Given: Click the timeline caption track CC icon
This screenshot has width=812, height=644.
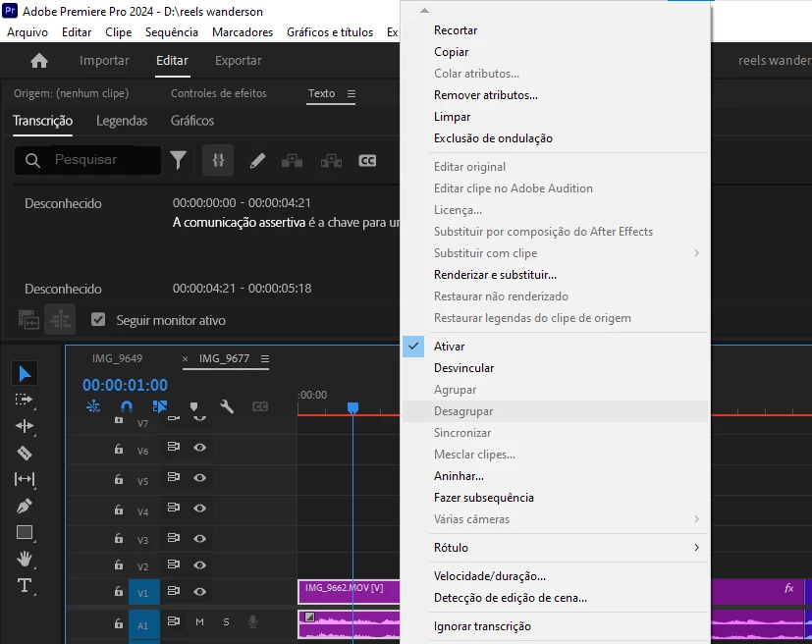Looking at the screenshot, I should pos(260,406).
